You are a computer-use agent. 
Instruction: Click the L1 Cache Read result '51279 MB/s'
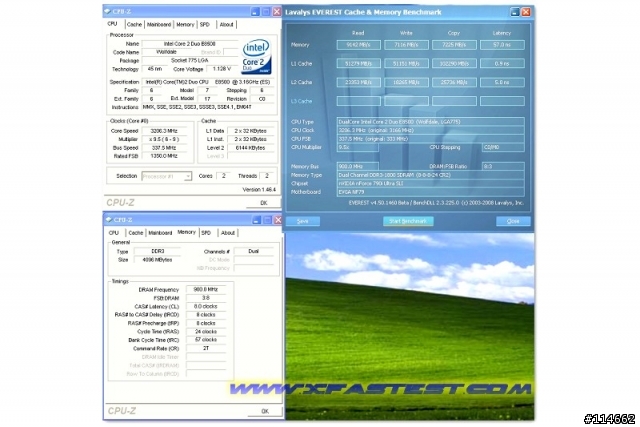pos(358,64)
